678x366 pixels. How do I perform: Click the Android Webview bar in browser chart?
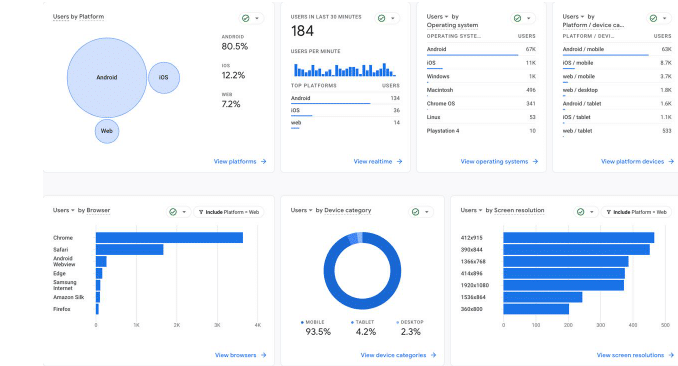point(101,261)
